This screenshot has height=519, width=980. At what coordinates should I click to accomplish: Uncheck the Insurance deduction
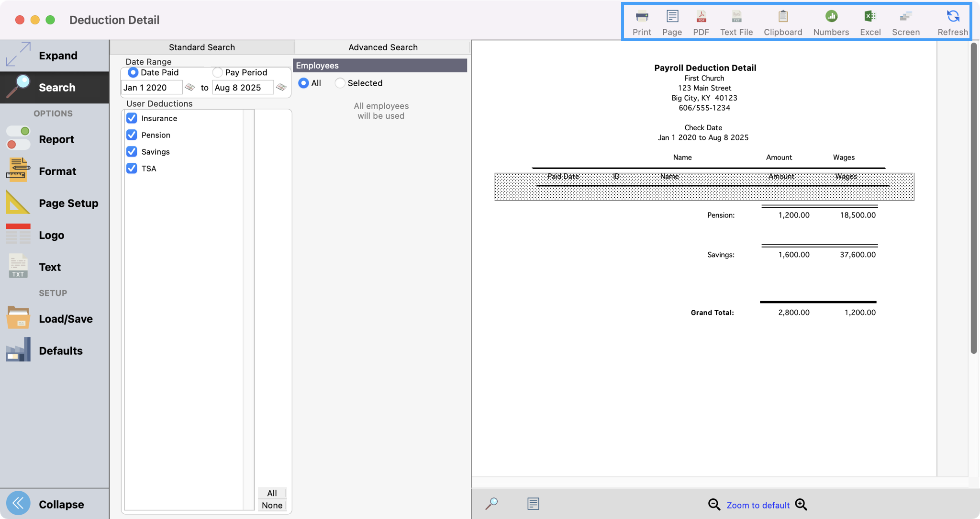[x=132, y=118]
